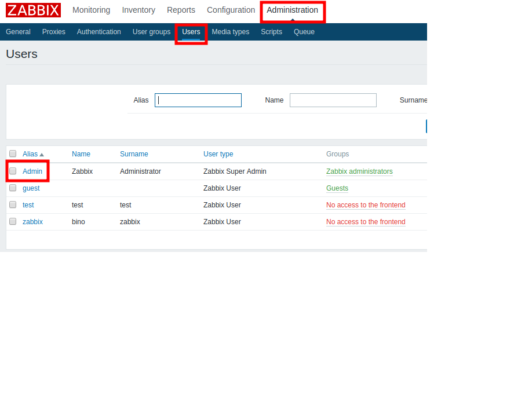Select the Users submenu tab
Viewport: 514px width, 420px height.
click(x=191, y=32)
